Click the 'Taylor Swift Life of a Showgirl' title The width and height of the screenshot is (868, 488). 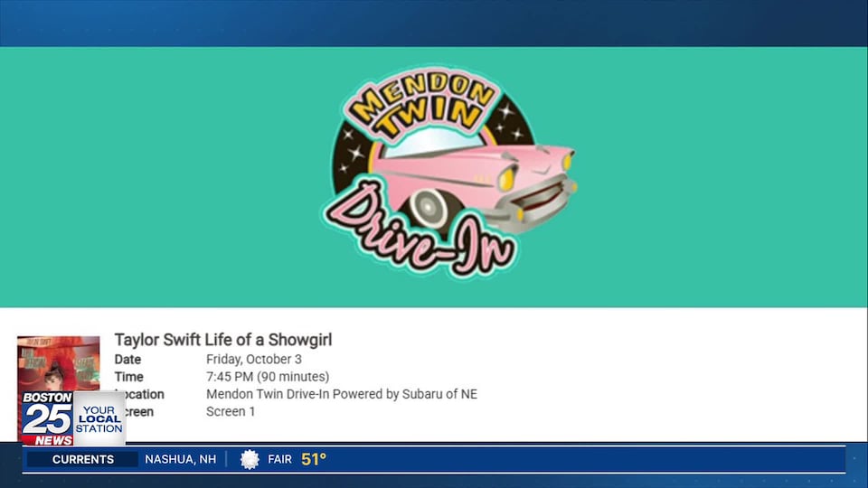(x=223, y=340)
